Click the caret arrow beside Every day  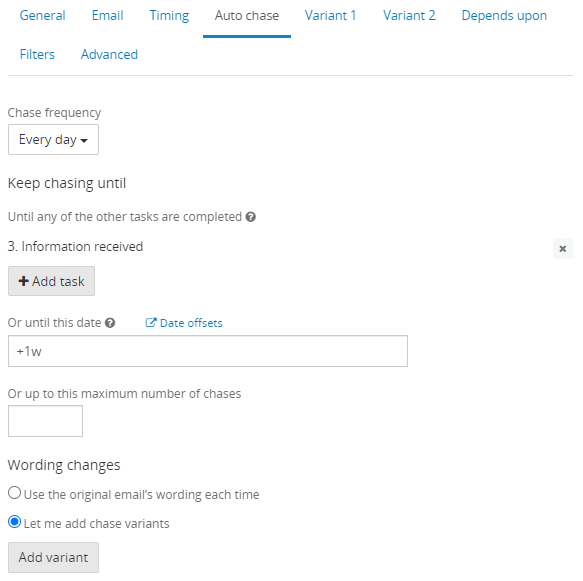(x=84, y=141)
